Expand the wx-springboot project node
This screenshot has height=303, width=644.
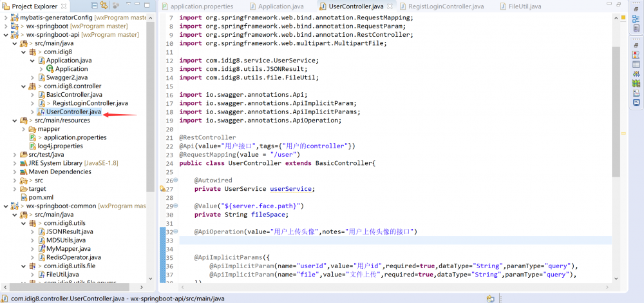pyautogui.click(x=5, y=26)
